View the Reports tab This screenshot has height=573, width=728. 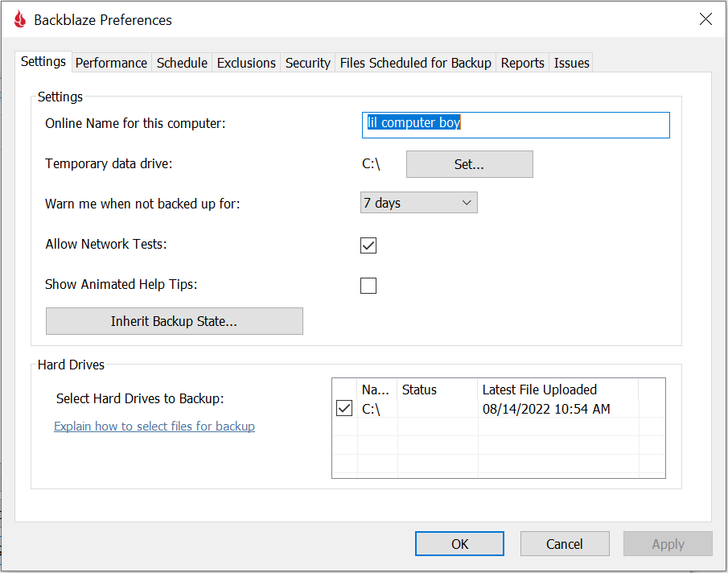(x=522, y=63)
